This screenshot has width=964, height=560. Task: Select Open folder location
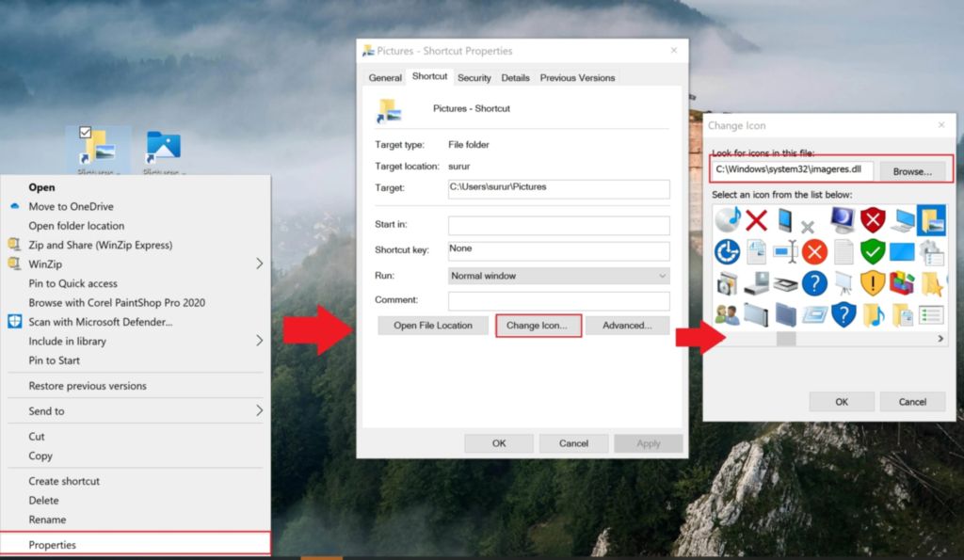[x=76, y=226]
